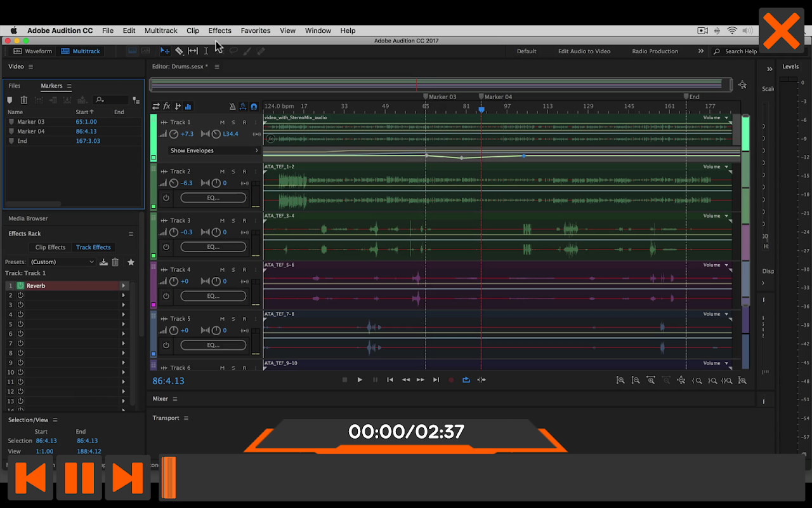Open the Effects menu
The width and height of the screenshot is (812, 508).
(x=220, y=30)
